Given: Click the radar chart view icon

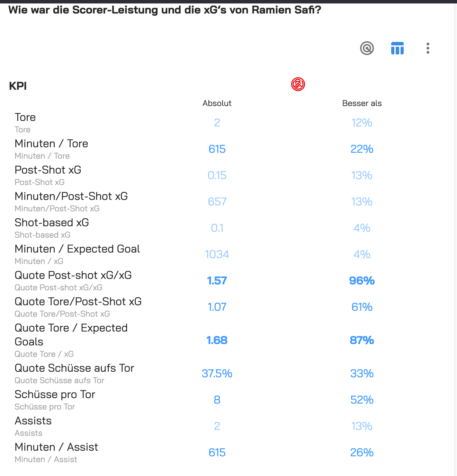Looking at the screenshot, I should [x=367, y=48].
